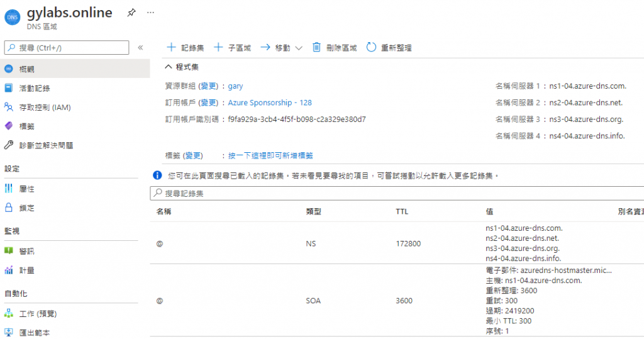The height and width of the screenshot is (339, 644).
Task: Select TTL value 3600 in SOA row
Action: coord(404,301)
